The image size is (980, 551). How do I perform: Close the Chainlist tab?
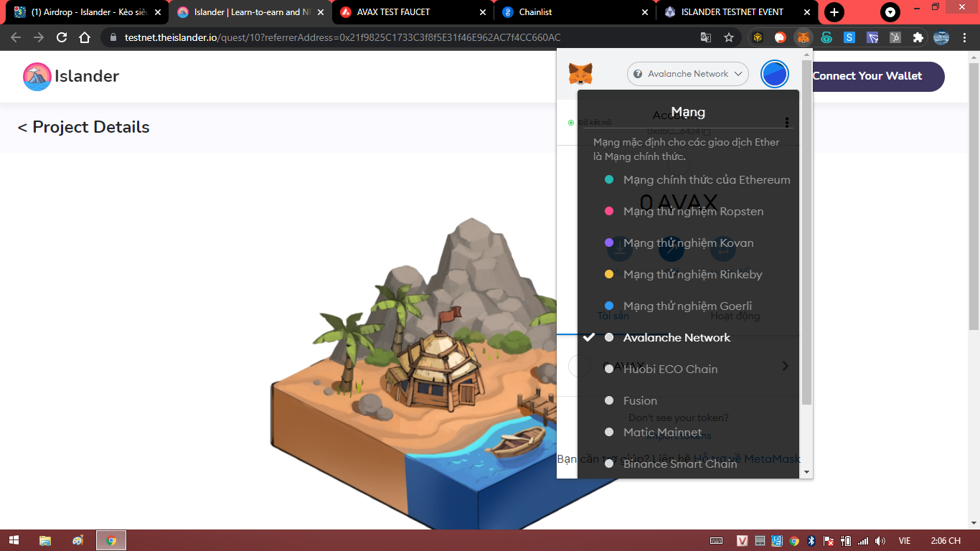click(644, 12)
